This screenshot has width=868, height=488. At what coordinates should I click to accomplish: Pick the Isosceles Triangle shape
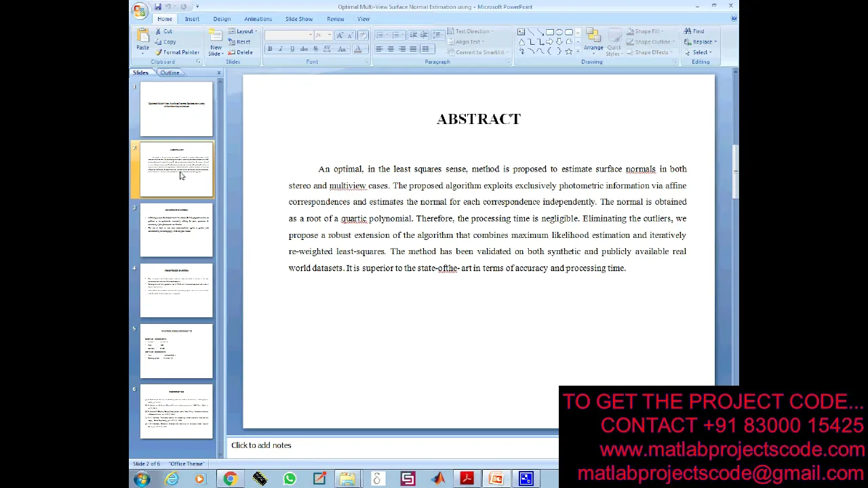click(x=521, y=42)
